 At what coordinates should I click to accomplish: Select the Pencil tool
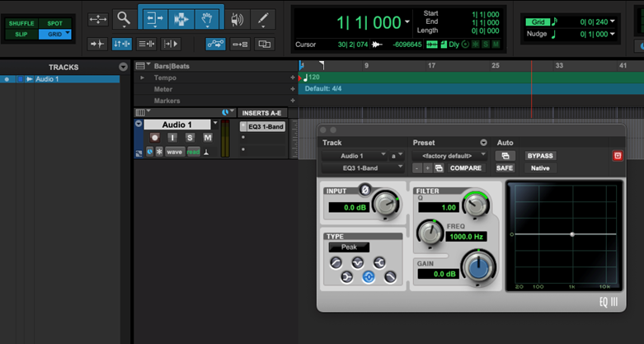point(263,19)
